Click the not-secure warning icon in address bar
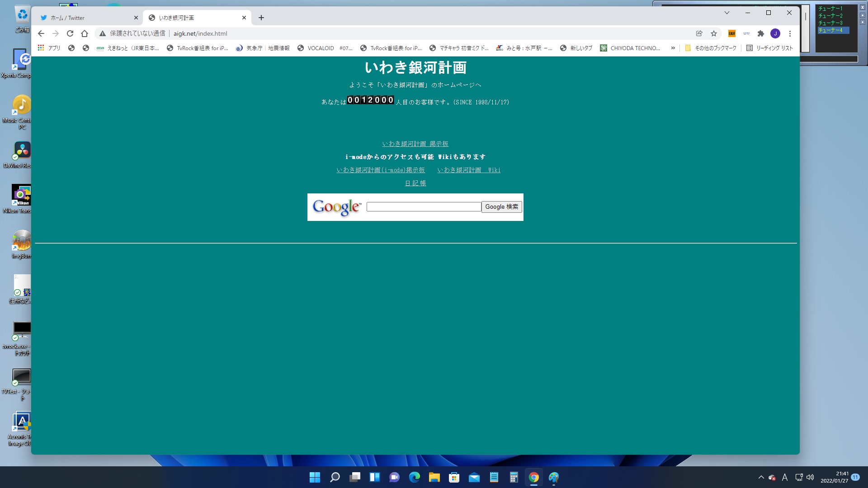This screenshot has width=868, height=488. (103, 33)
